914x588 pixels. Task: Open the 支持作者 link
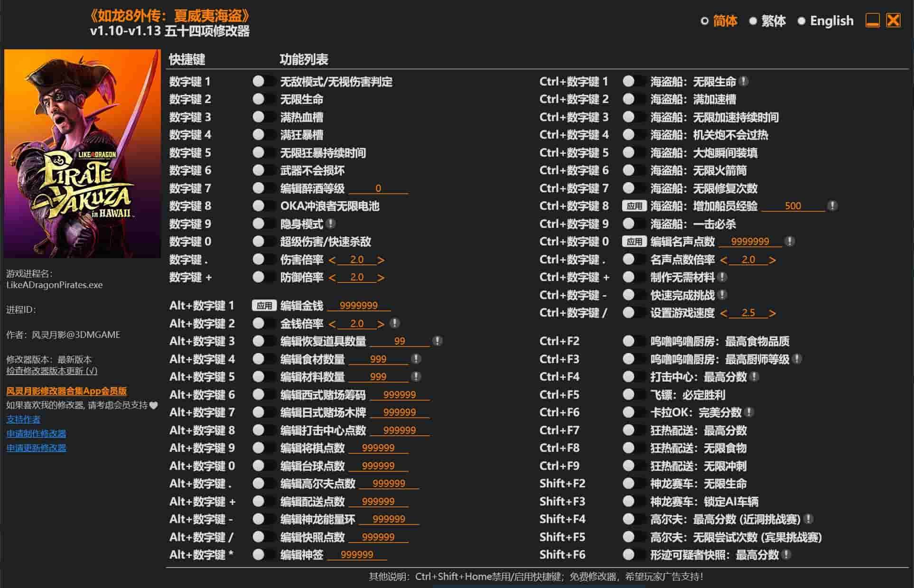coord(22,420)
